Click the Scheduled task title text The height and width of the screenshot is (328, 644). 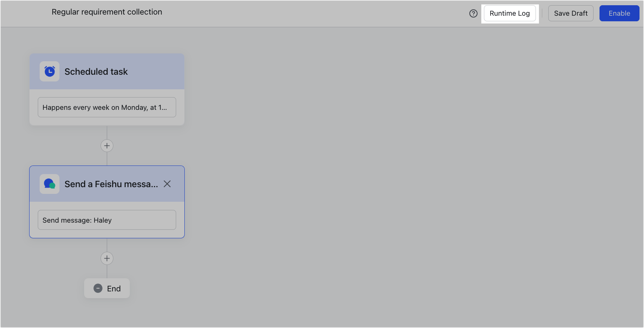tap(96, 72)
